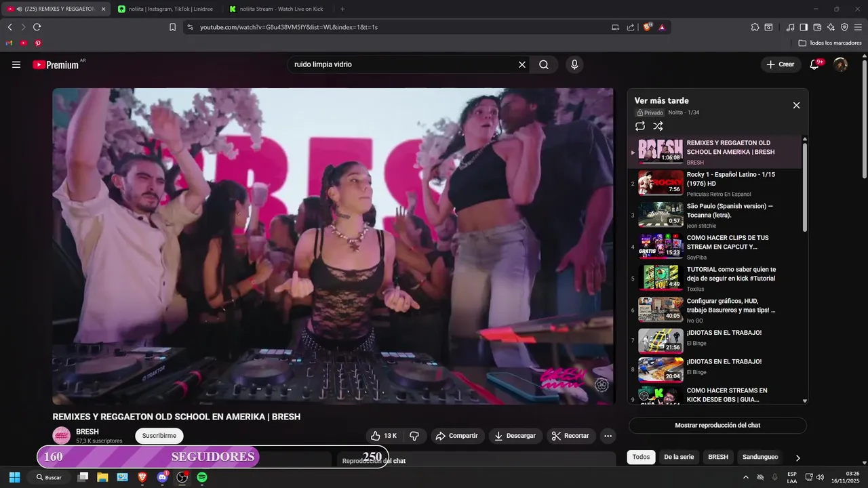Show hidden system tray icons
The height and width of the screenshot is (488, 868).
[746, 477]
